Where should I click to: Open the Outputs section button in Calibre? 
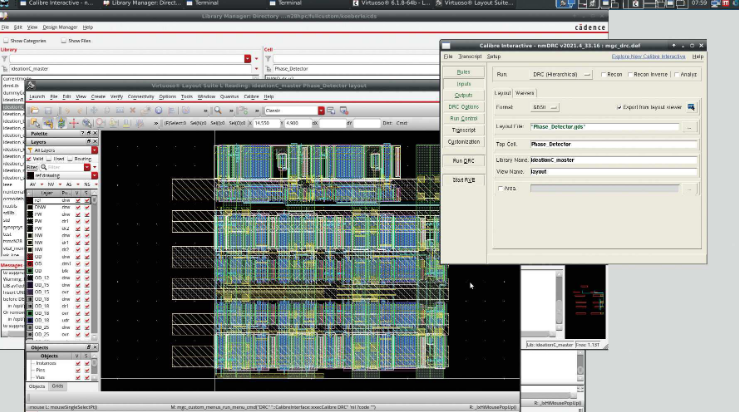464,95
